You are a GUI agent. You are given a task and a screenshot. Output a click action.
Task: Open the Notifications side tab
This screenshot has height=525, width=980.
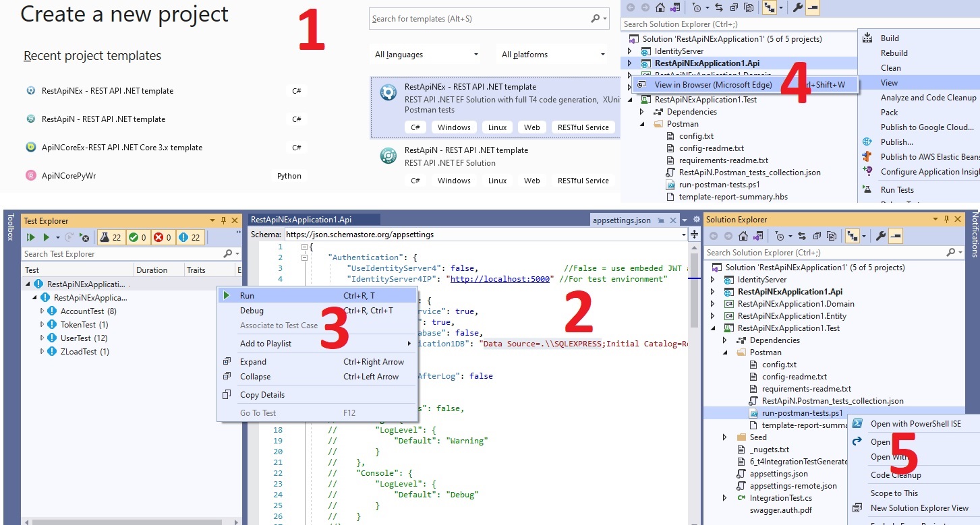[x=974, y=235]
